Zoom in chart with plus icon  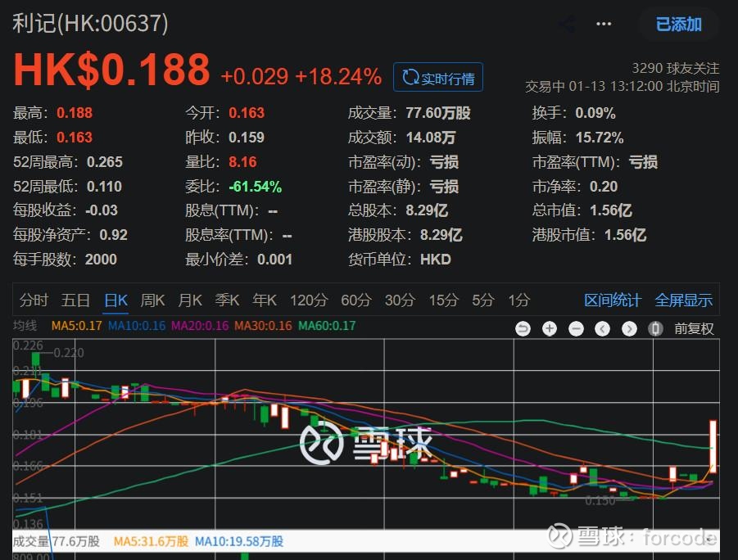[550, 328]
